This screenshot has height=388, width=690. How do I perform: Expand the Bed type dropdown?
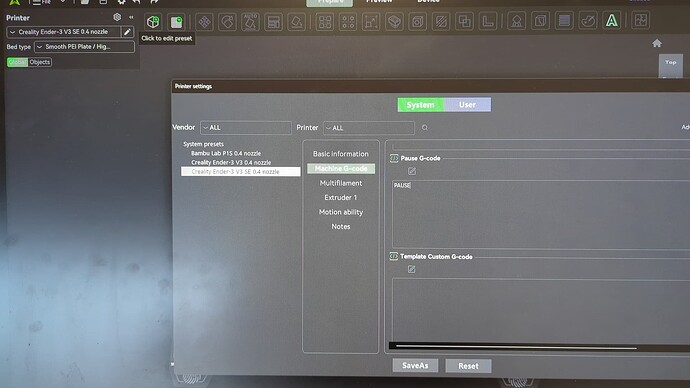pos(84,47)
